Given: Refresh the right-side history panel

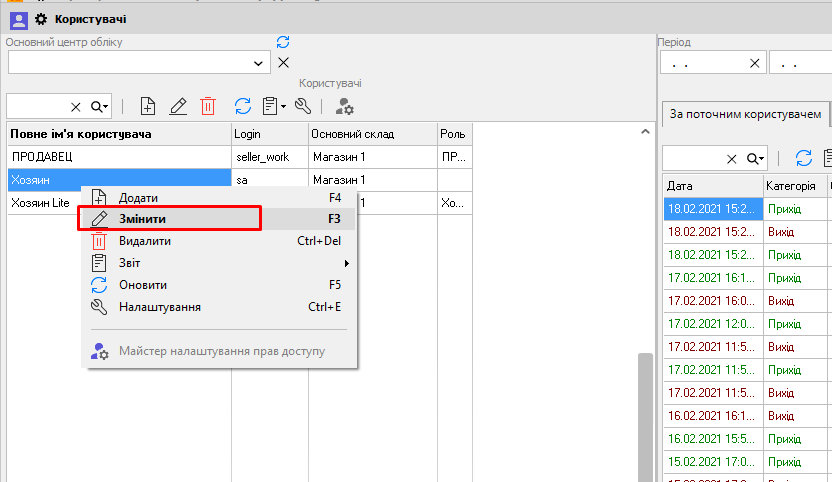Looking at the screenshot, I should [803, 158].
